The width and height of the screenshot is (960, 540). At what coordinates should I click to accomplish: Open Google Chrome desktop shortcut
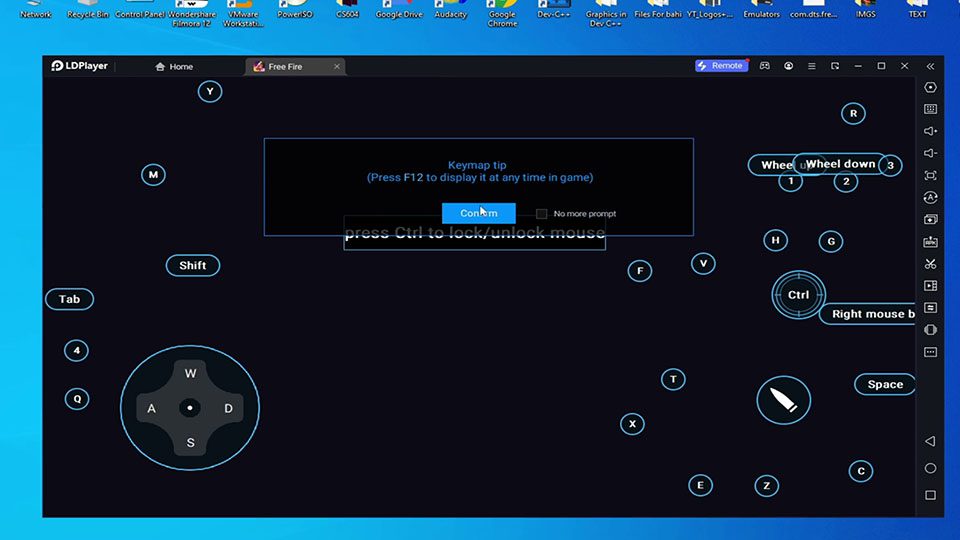pyautogui.click(x=502, y=13)
